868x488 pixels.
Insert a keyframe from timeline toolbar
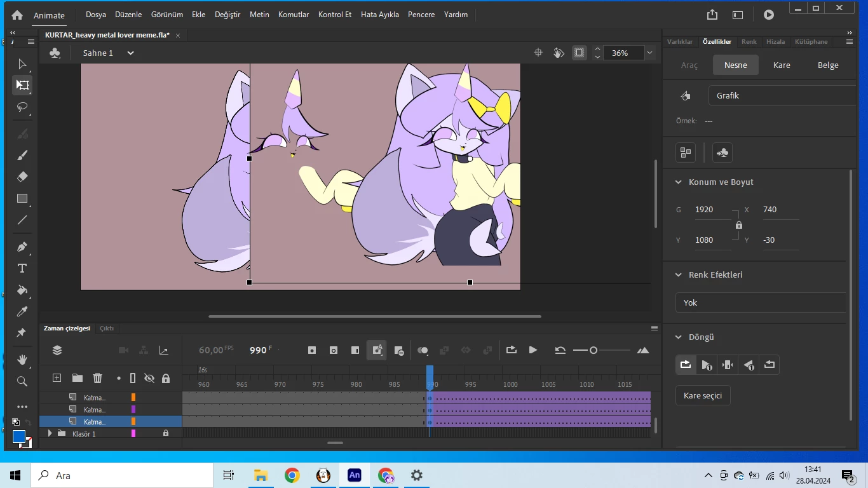tap(312, 350)
